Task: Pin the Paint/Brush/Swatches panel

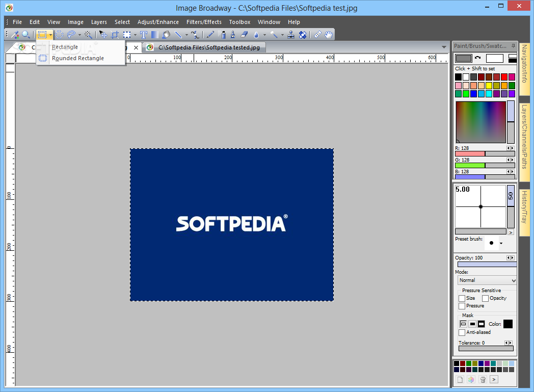Action: pos(513,46)
